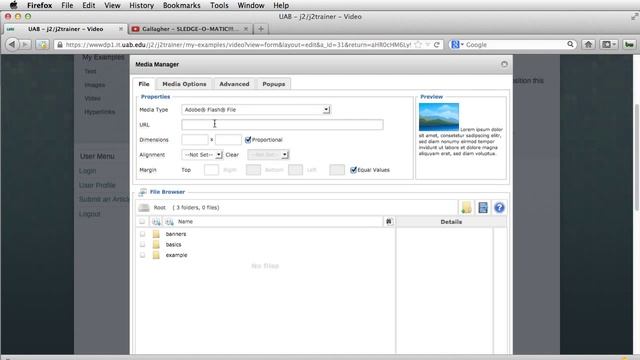Click the Top margin field

coord(211,170)
